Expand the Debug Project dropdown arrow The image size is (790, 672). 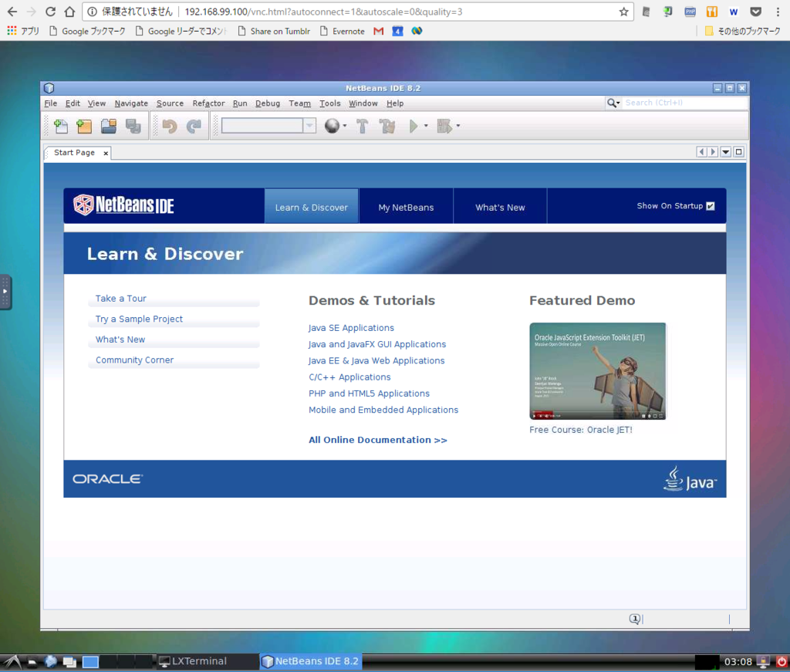pyautogui.click(x=458, y=126)
